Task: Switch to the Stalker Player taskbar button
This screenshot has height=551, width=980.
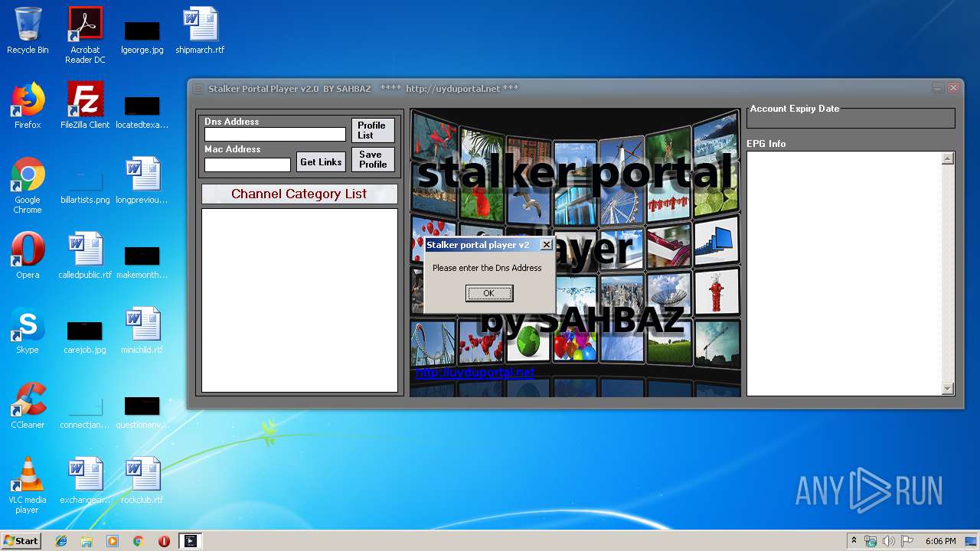Action: point(191,541)
